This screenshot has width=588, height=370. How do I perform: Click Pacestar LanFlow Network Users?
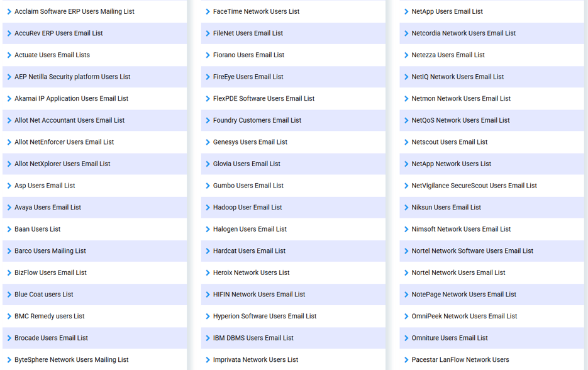point(460,360)
